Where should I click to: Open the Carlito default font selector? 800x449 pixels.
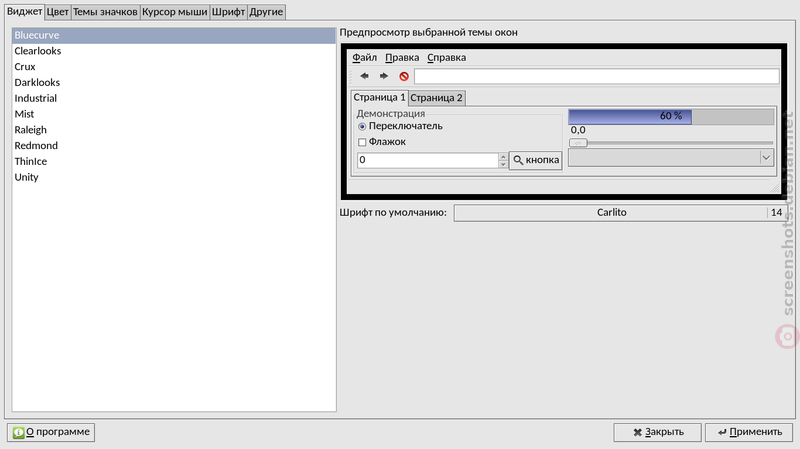coord(619,213)
